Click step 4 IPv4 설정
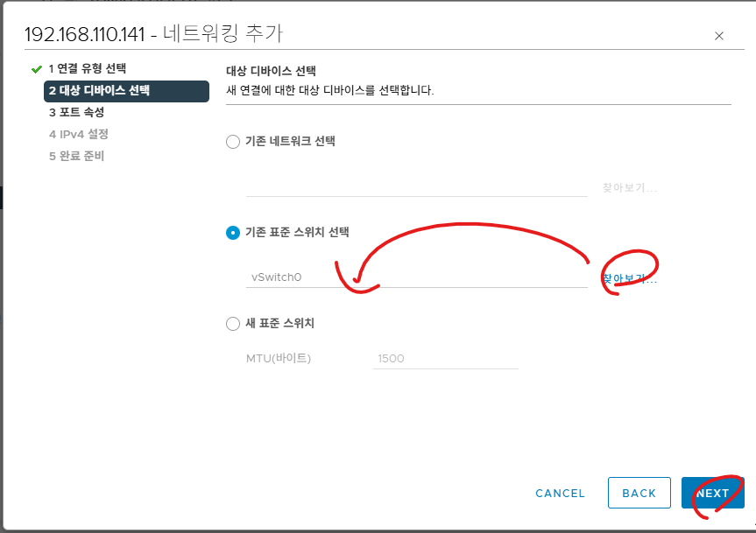Screen dimensions: 756x533 tap(79, 134)
